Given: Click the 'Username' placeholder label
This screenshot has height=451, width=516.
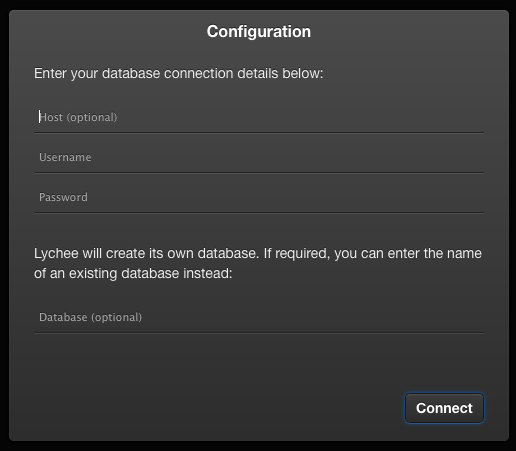Looking at the screenshot, I should point(65,157).
